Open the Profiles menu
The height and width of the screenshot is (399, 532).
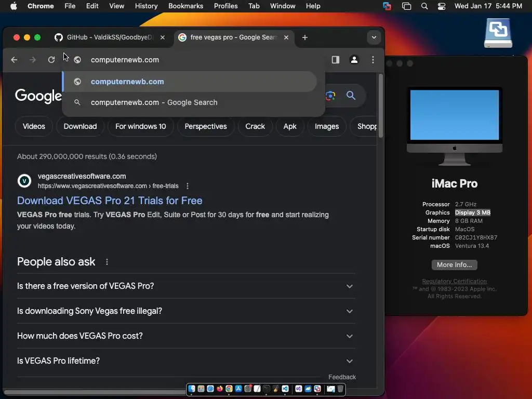[225, 6]
